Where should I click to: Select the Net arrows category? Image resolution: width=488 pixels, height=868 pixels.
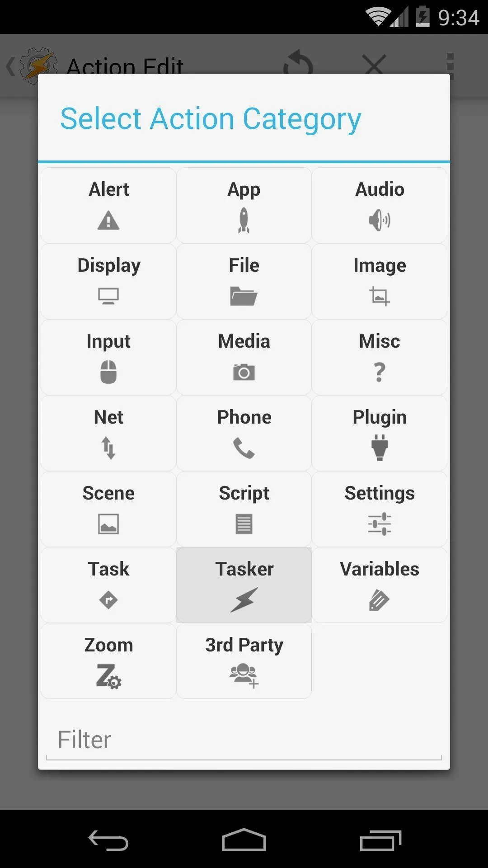pos(108,433)
